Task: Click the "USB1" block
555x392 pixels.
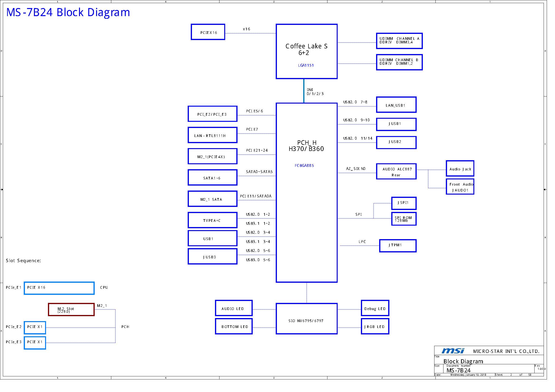Action: point(212,238)
